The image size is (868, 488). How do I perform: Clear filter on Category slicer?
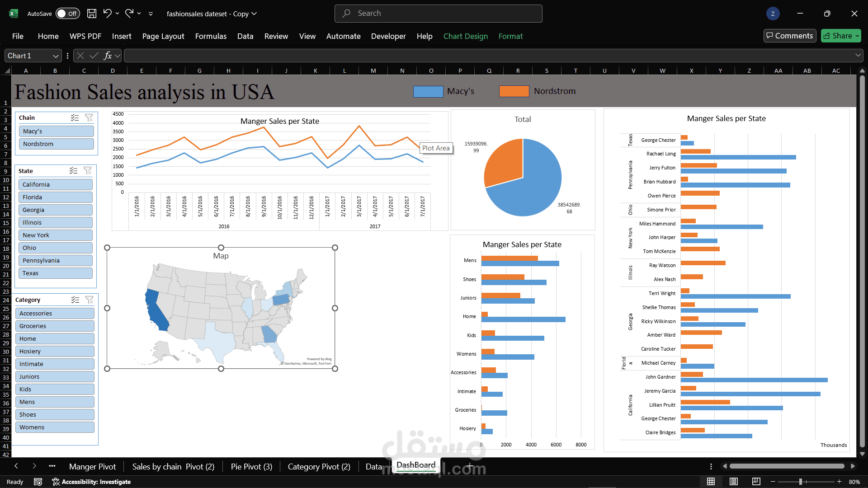point(90,300)
